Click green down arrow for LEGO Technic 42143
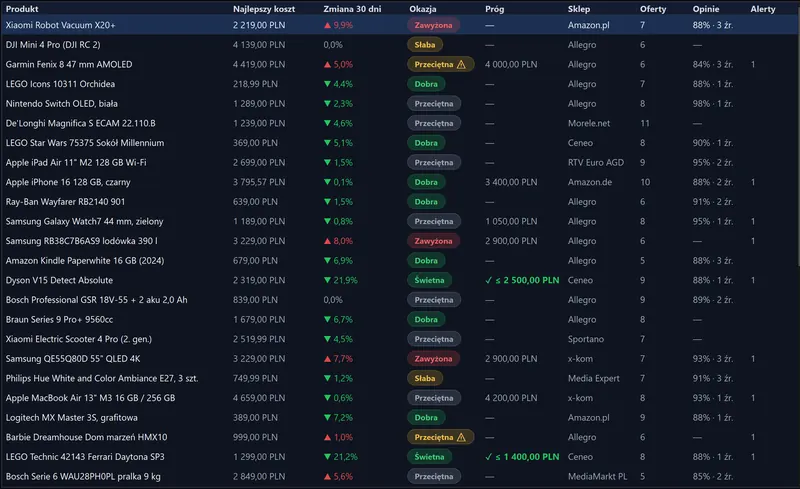Viewport: 800px width, 489px height. 328,457
